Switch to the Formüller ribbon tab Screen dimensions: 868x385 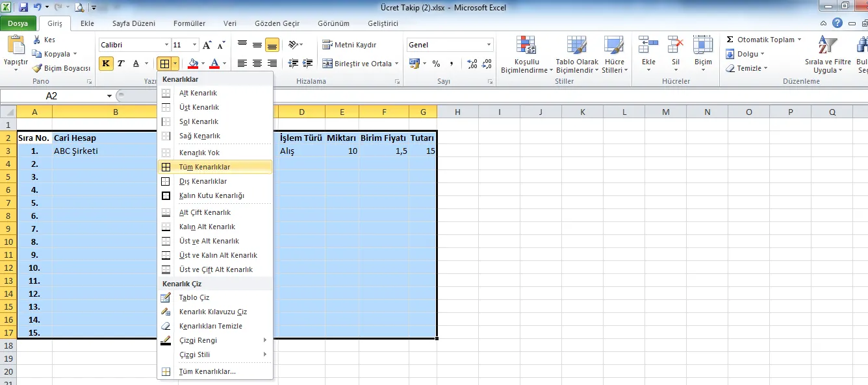pyautogui.click(x=189, y=23)
